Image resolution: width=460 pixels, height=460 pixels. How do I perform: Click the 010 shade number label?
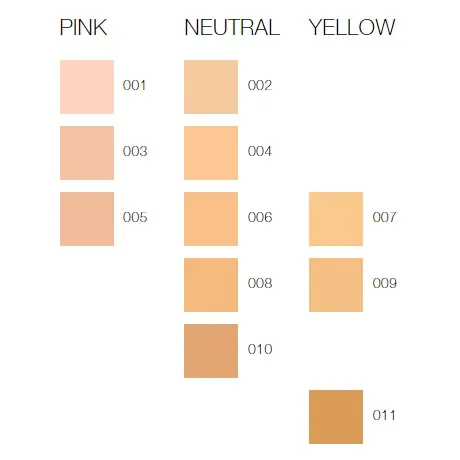260,349
